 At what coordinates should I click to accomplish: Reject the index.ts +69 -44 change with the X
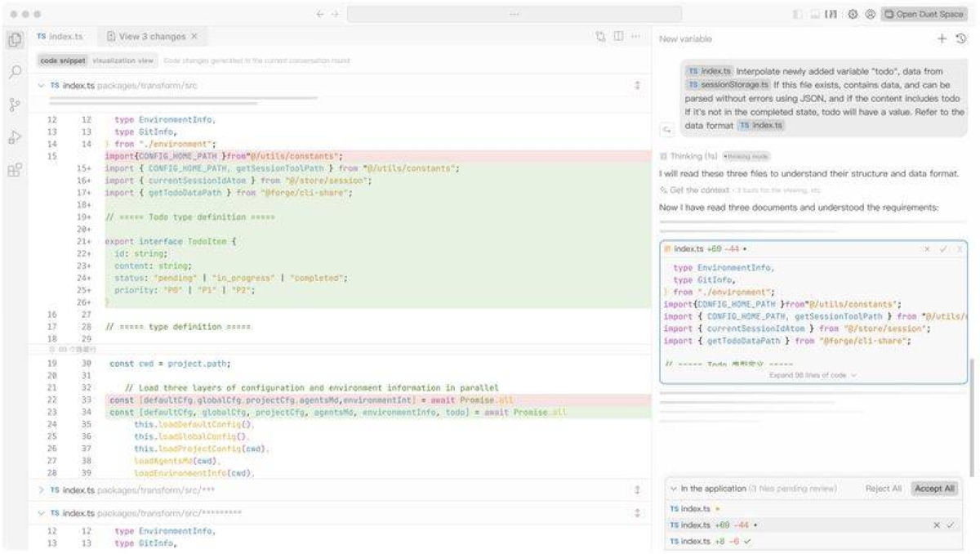coord(938,525)
